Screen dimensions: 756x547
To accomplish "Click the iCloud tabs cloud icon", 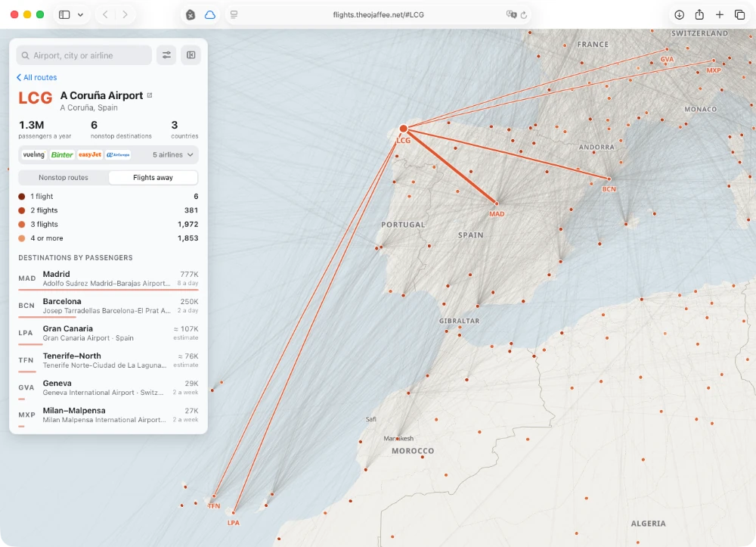I will pos(209,15).
